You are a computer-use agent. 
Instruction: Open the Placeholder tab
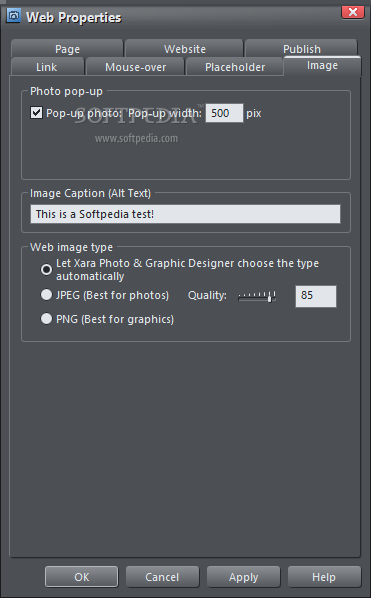tap(235, 67)
